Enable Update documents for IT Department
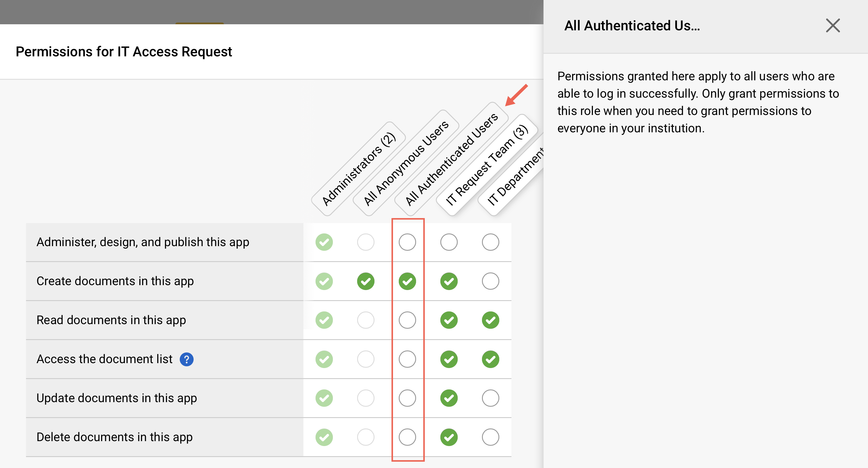This screenshot has height=468, width=868. 490,398
